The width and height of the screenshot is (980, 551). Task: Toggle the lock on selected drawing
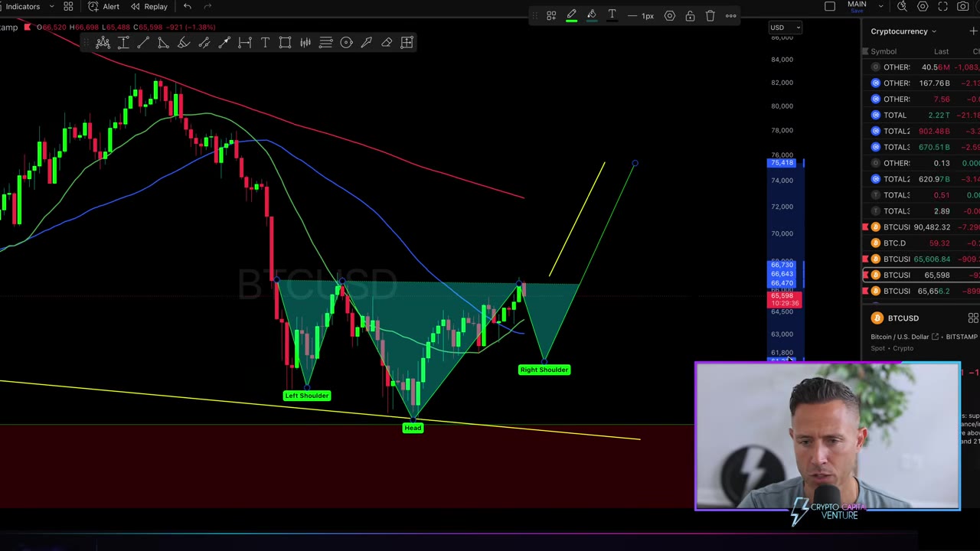tap(690, 15)
